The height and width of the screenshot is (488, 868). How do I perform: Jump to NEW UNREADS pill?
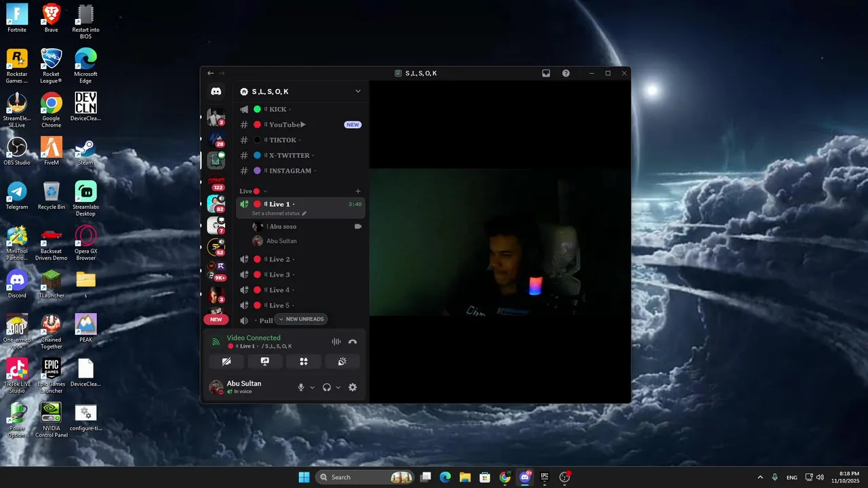(x=301, y=319)
